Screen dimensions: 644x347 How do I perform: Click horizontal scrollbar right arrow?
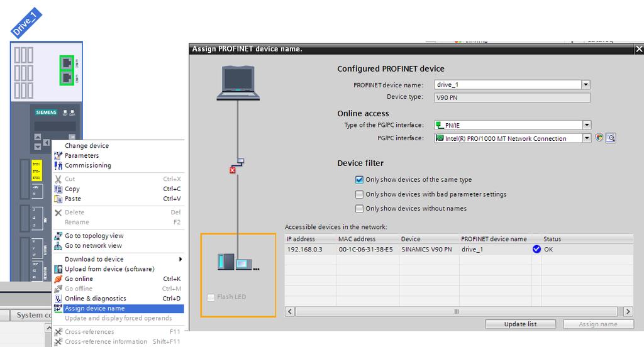point(628,311)
